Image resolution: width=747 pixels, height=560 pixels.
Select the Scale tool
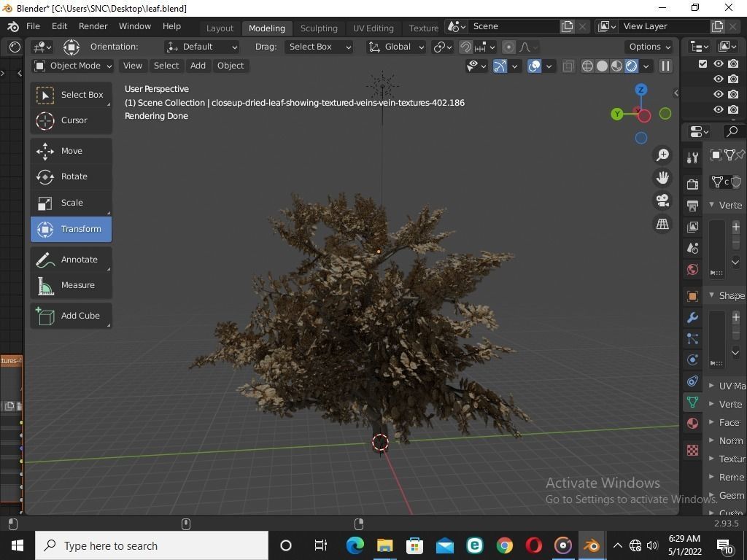(x=71, y=203)
